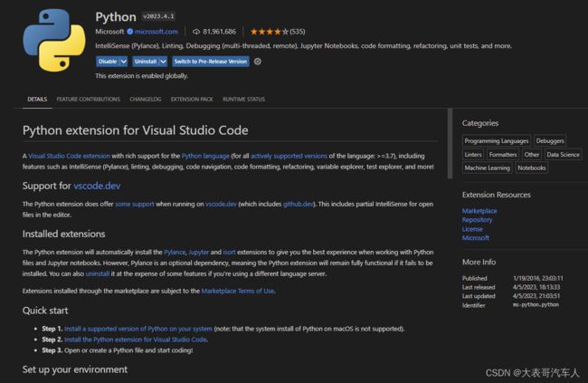The width and height of the screenshot is (588, 383).
Task: Select the Other category tag
Action: coord(532,154)
